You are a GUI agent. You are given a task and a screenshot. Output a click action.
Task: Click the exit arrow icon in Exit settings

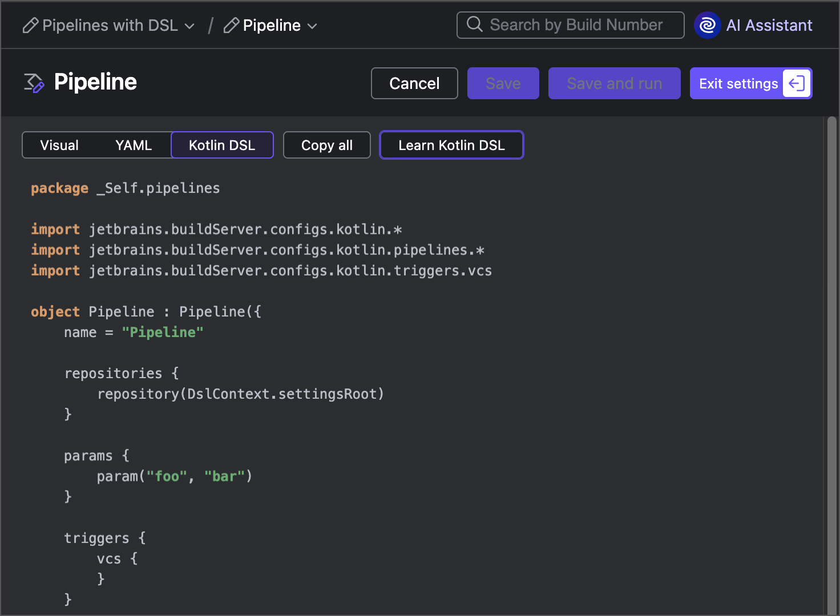797,83
